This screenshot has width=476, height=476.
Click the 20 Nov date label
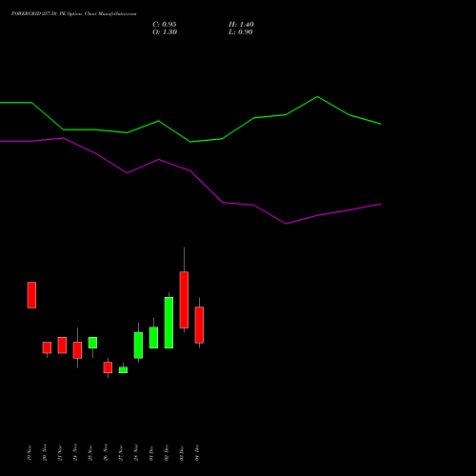coord(45,452)
